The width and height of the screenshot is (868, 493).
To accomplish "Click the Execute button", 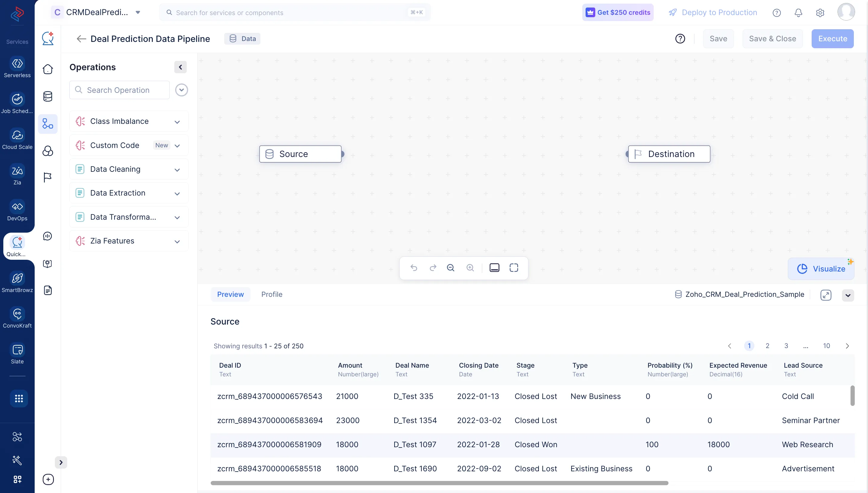I will (832, 39).
